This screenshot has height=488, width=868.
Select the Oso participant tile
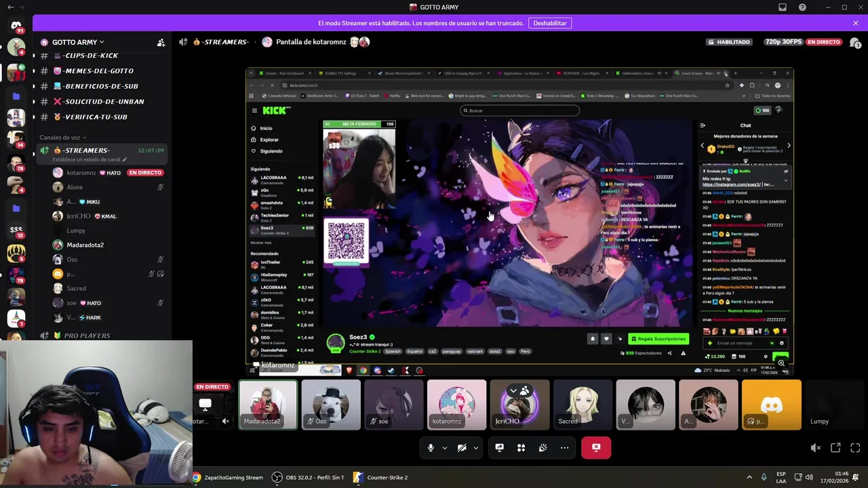(331, 405)
